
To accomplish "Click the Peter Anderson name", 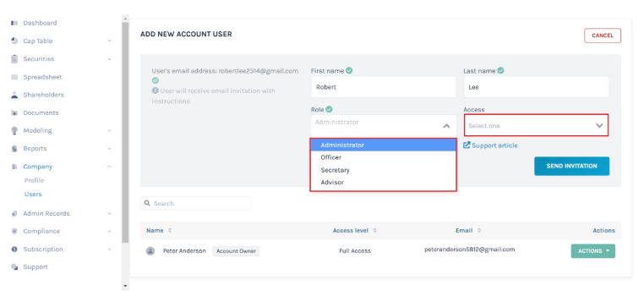I will coord(184,250).
